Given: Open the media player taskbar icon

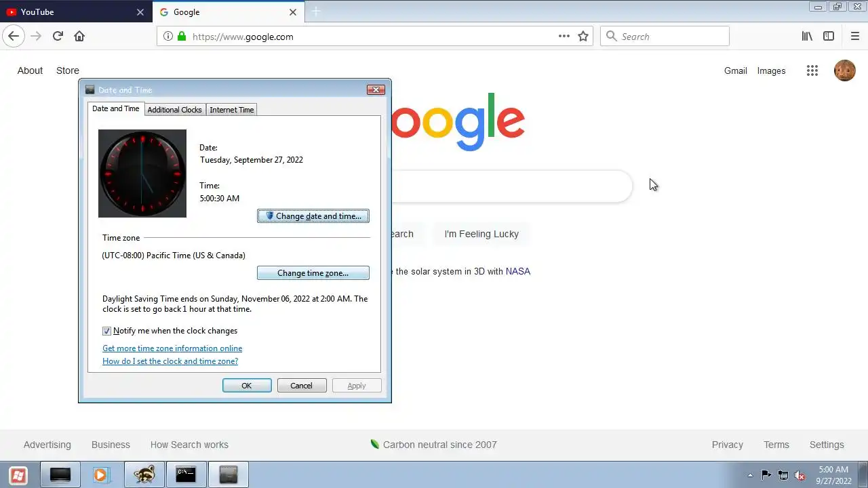Looking at the screenshot, I should pyautogui.click(x=100, y=475).
